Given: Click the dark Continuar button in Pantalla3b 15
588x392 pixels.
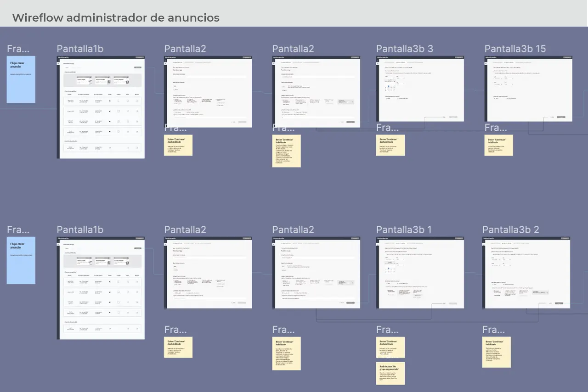Looking at the screenshot, I should (561, 117).
